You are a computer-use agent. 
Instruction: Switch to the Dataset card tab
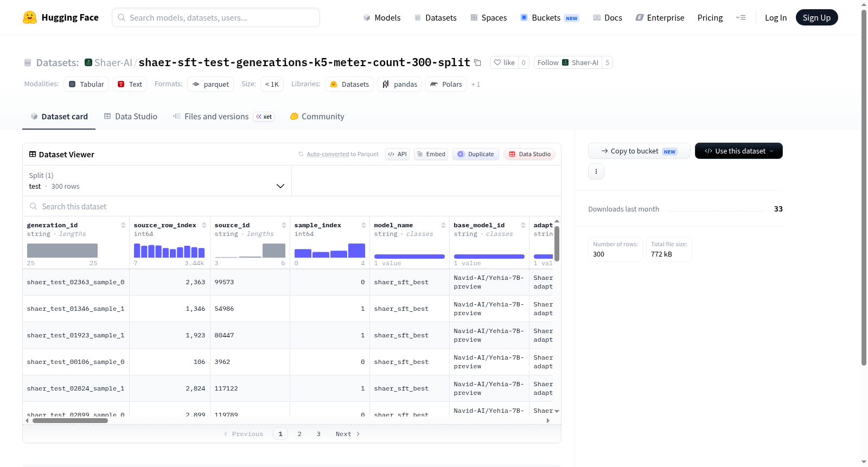(59, 117)
